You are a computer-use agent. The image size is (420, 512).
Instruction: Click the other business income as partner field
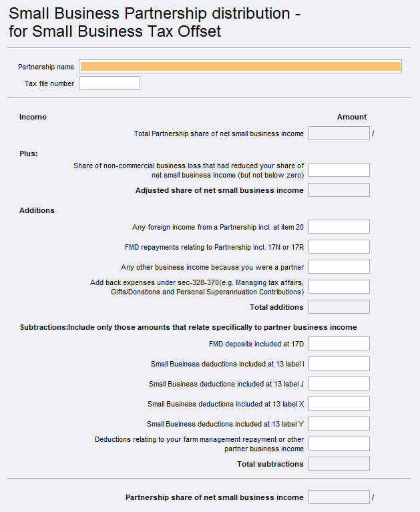339,267
